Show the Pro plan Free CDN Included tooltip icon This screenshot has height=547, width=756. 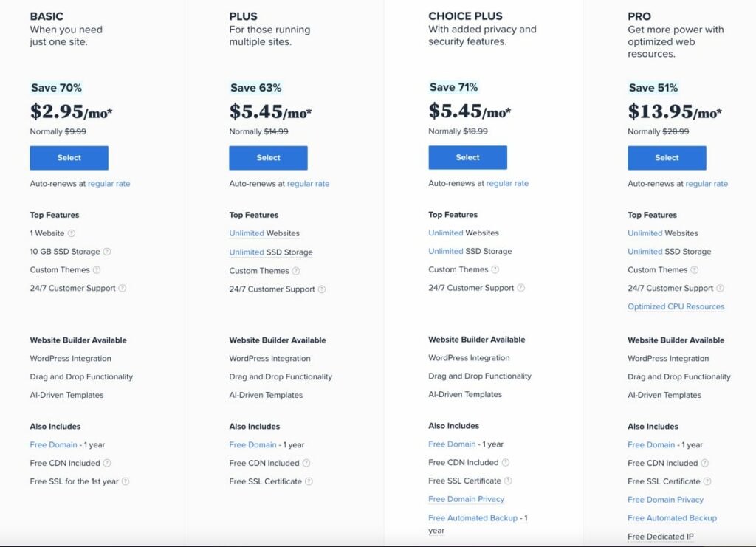pos(704,463)
